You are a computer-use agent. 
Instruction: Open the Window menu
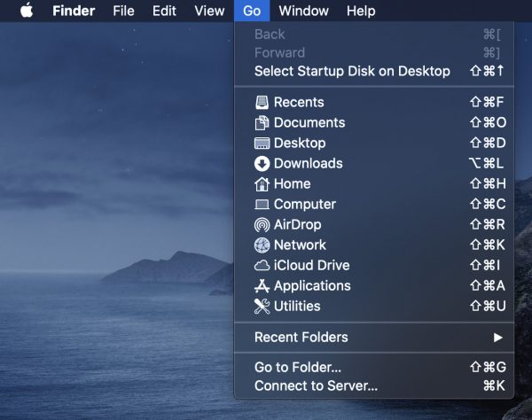coord(303,11)
